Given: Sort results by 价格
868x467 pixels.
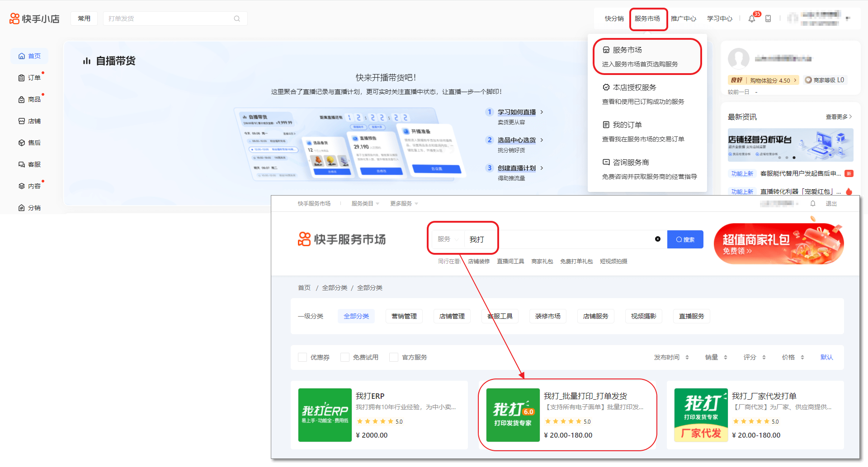Looking at the screenshot, I should coord(793,357).
